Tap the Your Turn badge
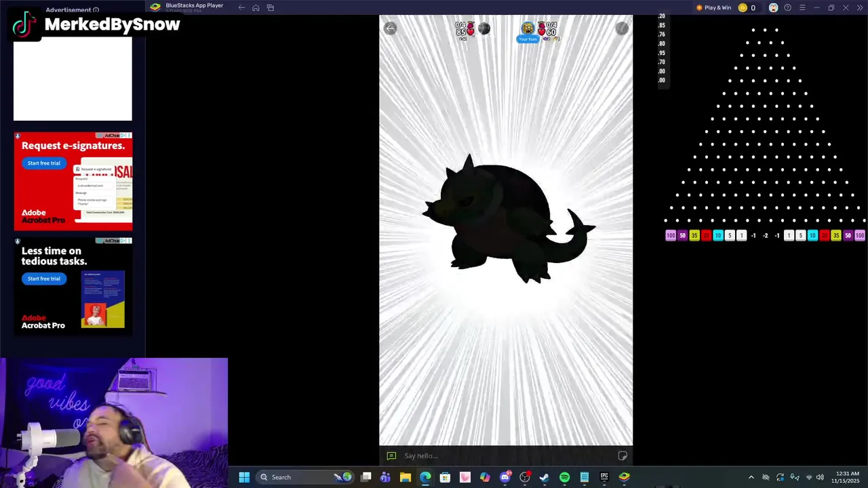Image resolution: width=868 pixels, height=488 pixels. pos(528,39)
